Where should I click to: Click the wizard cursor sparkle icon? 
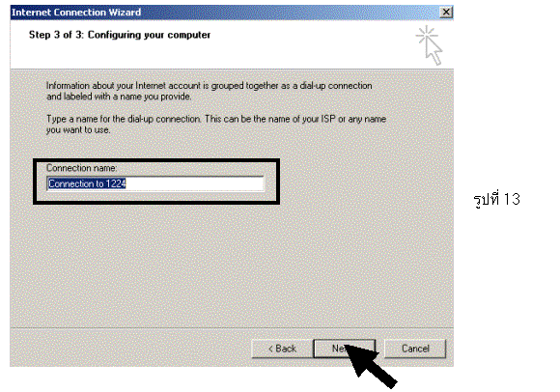pyautogui.click(x=429, y=45)
